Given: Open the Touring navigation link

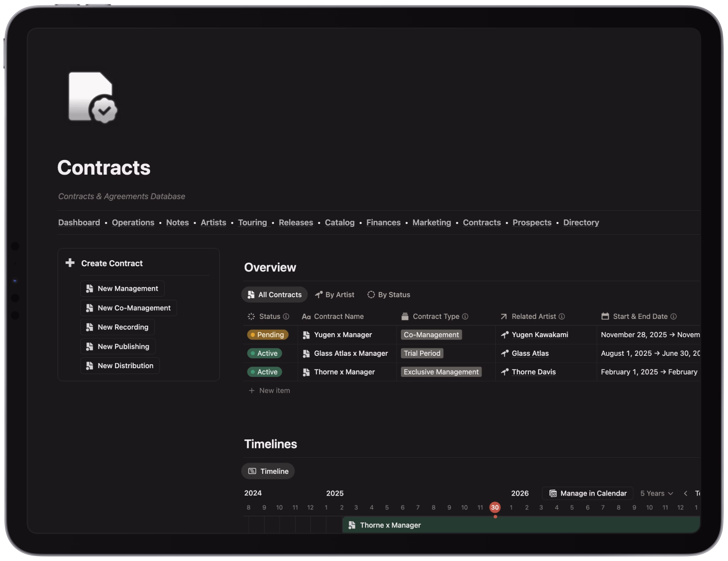Looking at the screenshot, I should pos(252,222).
